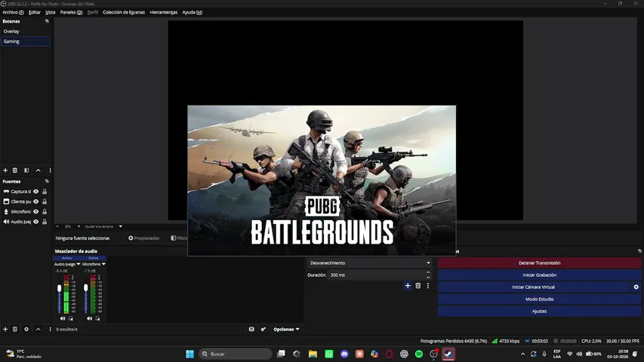Open the Fuentes toolbar three-dot menu

[50, 329]
